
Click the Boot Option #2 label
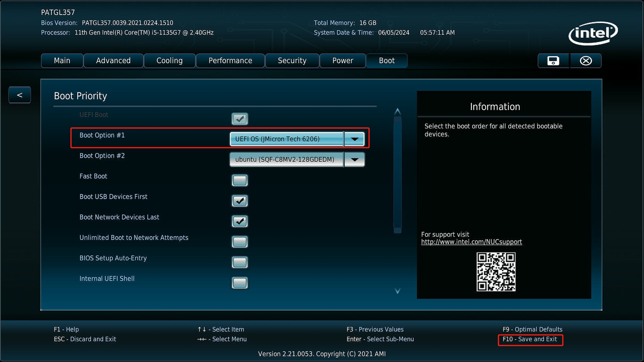pyautogui.click(x=102, y=156)
